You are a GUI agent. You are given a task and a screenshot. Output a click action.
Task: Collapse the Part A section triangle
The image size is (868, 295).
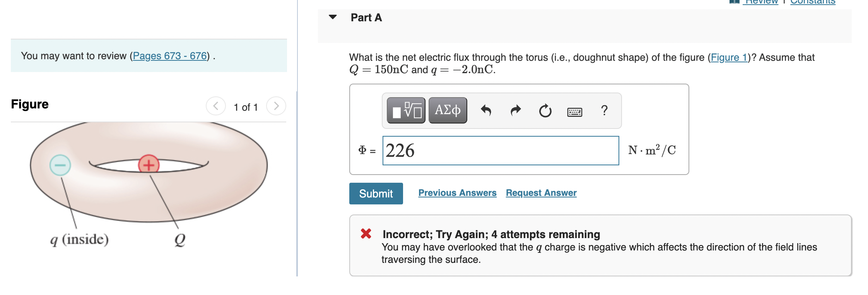click(333, 17)
